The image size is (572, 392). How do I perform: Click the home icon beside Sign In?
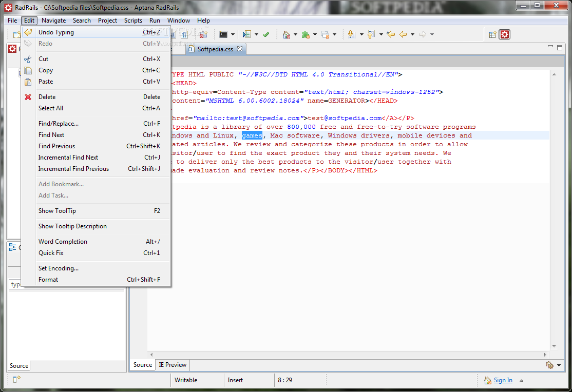[x=487, y=380]
